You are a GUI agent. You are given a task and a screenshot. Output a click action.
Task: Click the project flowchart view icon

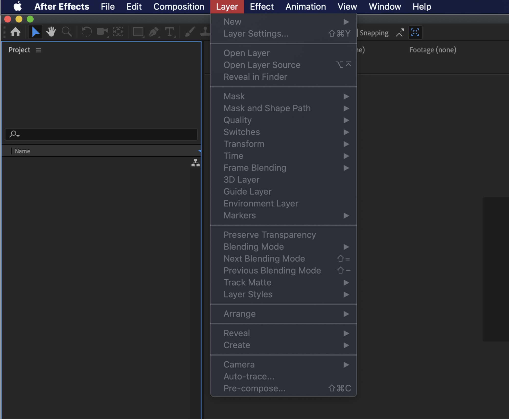coord(195,163)
